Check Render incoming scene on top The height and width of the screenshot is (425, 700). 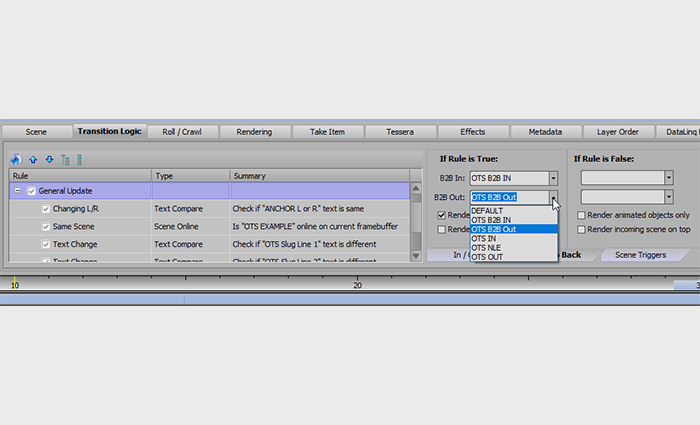tap(581, 230)
